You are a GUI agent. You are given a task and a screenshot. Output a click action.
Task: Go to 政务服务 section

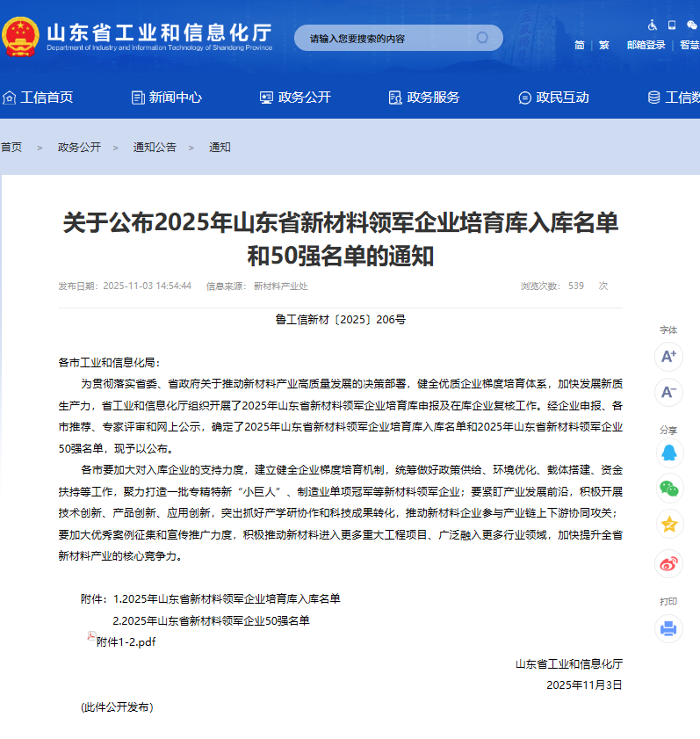click(424, 98)
